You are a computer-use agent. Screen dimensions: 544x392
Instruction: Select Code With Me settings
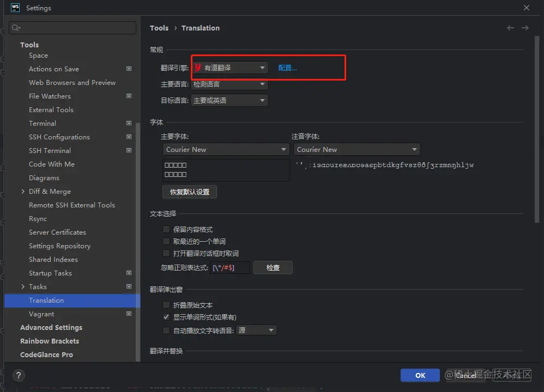(x=52, y=164)
